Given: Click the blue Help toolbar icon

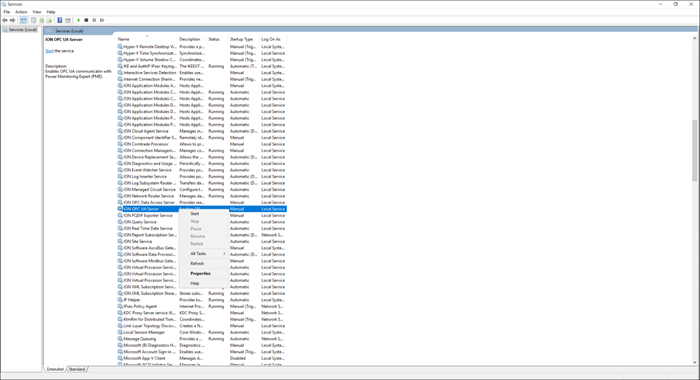Looking at the screenshot, I should coord(60,20).
